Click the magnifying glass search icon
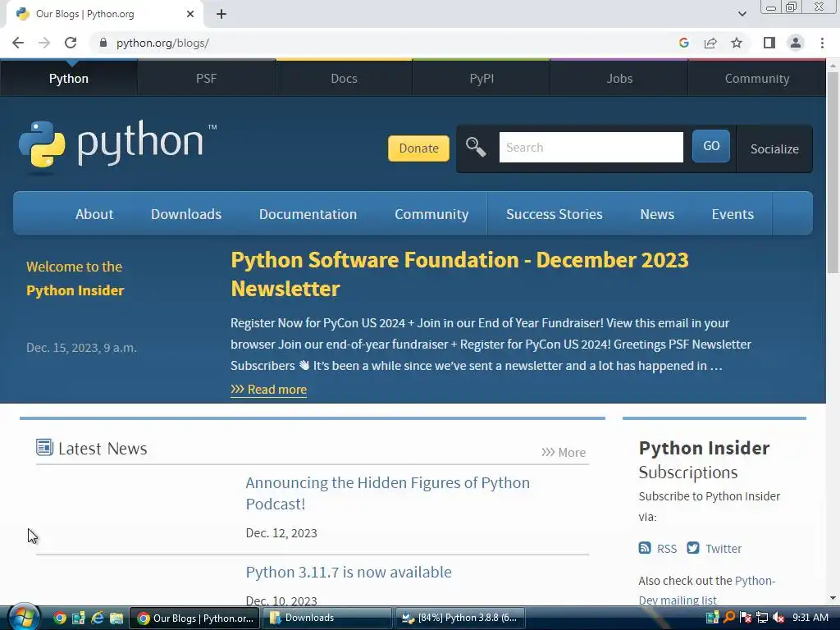 476,147
